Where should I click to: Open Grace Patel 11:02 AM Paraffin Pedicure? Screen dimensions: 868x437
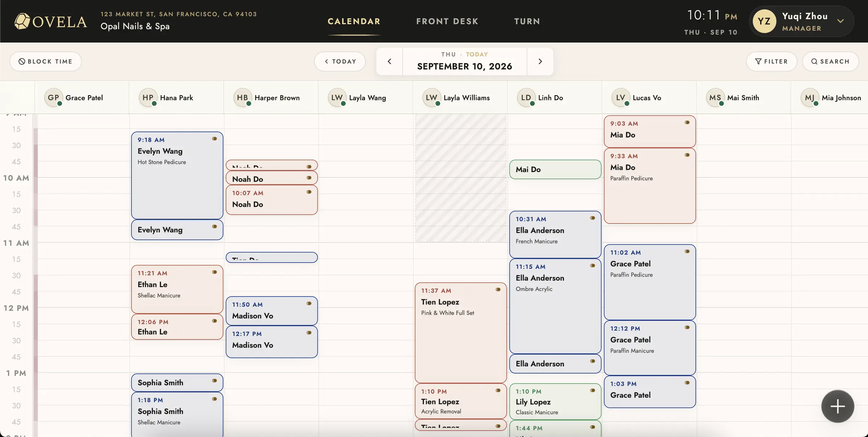[x=650, y=282]
